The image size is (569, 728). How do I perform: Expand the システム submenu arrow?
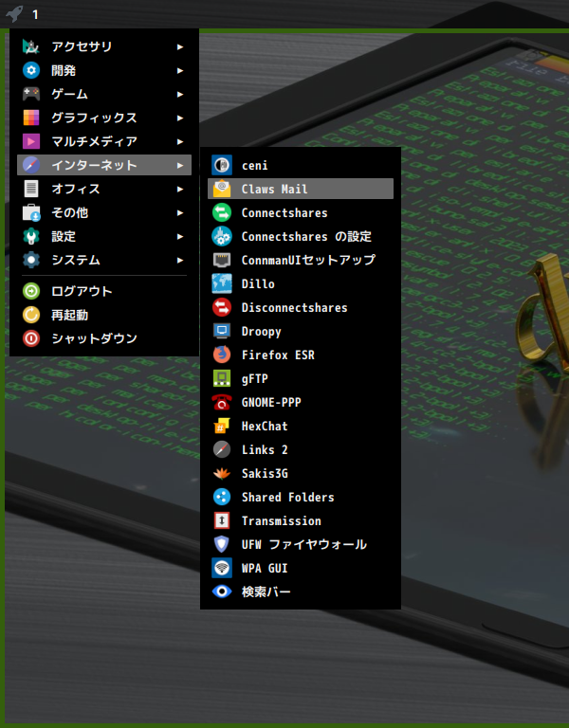pyautogui.click(x=180, y=260)
